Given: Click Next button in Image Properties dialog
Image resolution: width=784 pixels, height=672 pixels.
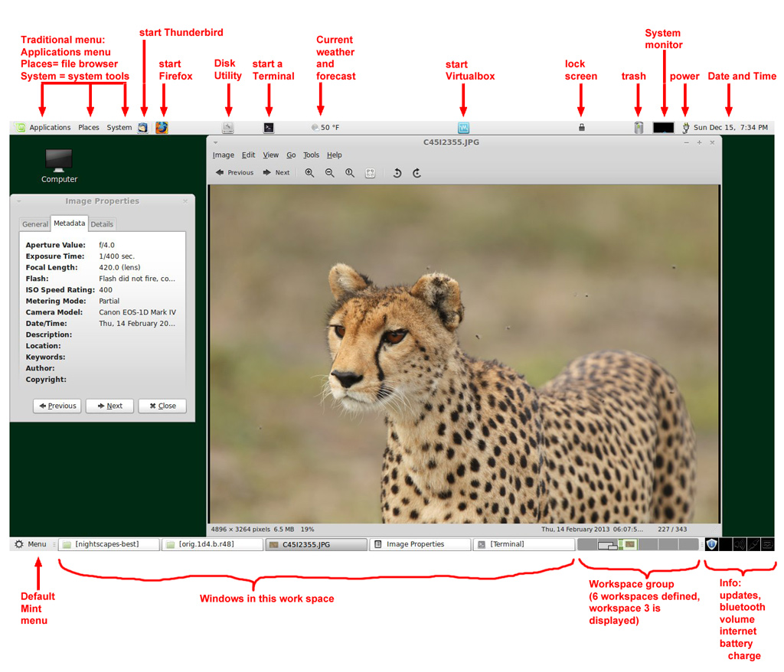Looking at the screenshot, I should tap(109, 406).
